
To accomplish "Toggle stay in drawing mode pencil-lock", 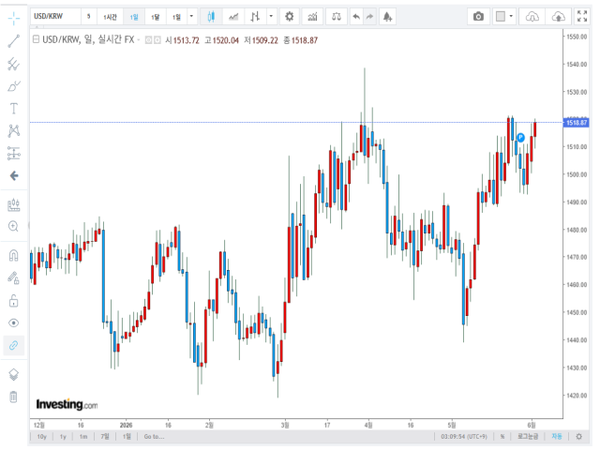I will [14, 278].
